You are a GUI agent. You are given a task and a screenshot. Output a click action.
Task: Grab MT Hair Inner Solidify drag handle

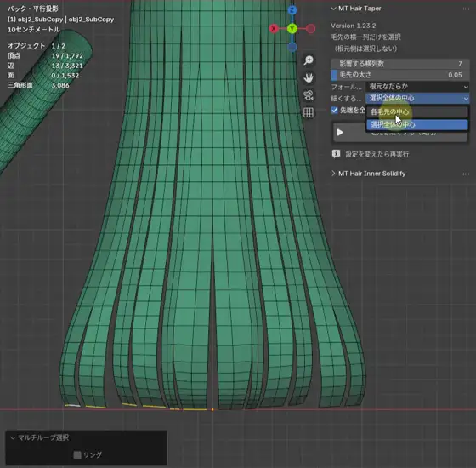pyautogui.click(x=466, y=174)
